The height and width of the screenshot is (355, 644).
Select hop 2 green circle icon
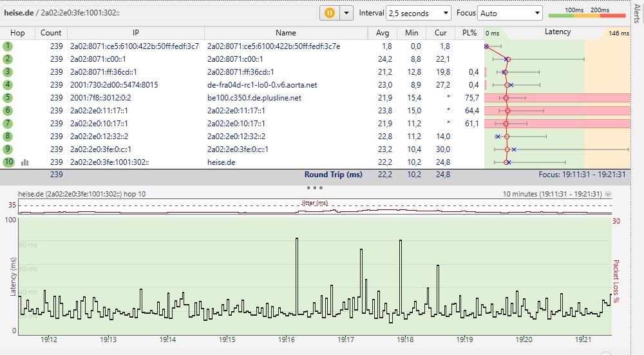coord(7,59)
